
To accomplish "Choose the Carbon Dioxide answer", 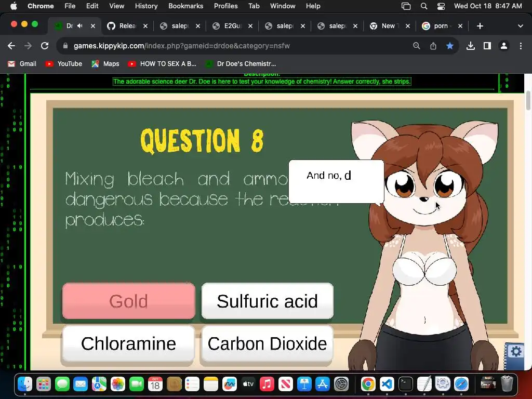I will pos(268,344).
